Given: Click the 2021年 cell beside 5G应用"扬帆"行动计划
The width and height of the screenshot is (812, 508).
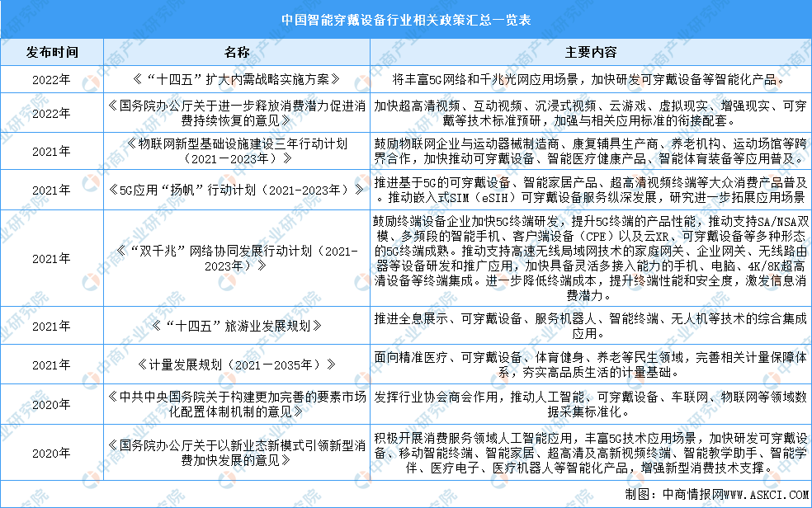Looking at the screenshot, I should click(52, 190).
